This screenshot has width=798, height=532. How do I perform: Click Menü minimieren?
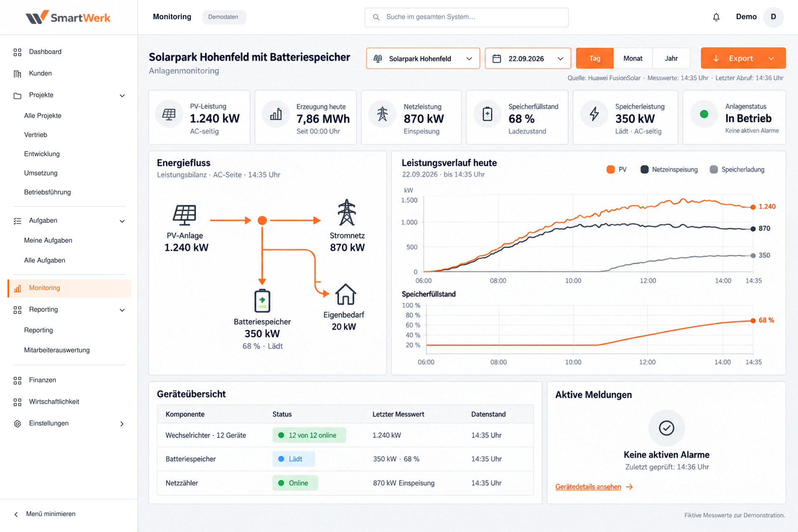tap(45, 514)
